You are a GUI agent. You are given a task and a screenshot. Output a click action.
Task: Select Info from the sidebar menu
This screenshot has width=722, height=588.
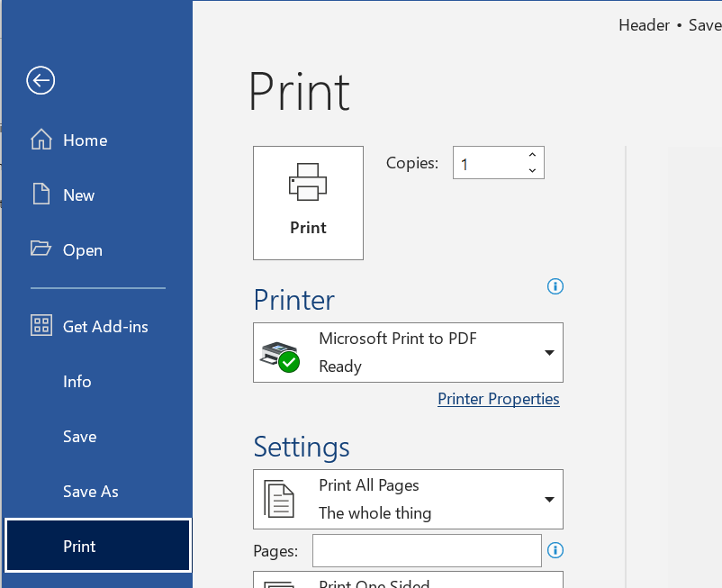(77, 382)
